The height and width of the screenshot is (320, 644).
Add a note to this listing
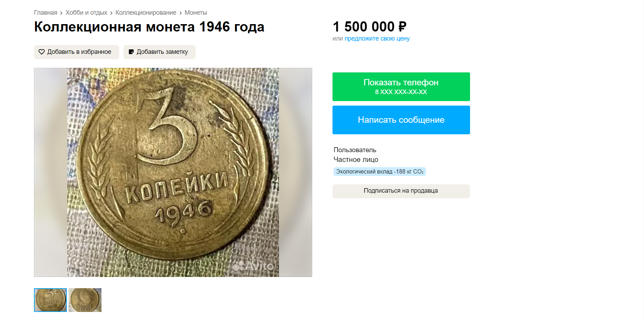160,52
